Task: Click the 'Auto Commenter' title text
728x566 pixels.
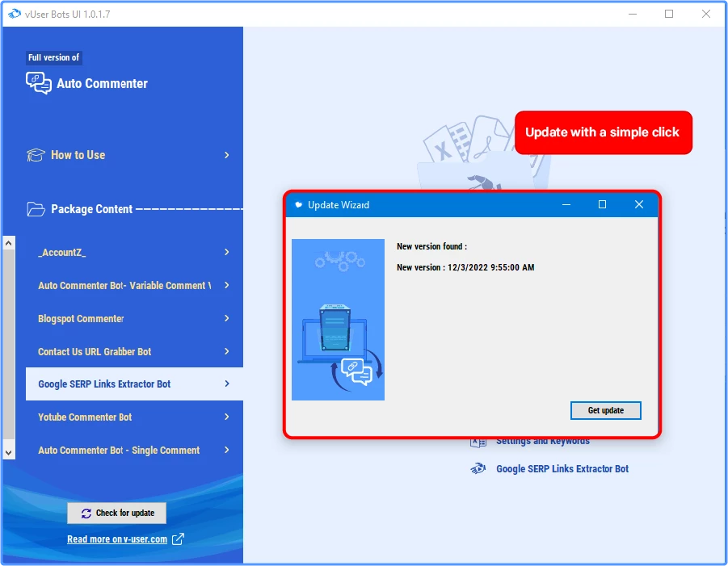Action: tap(102, 83)
